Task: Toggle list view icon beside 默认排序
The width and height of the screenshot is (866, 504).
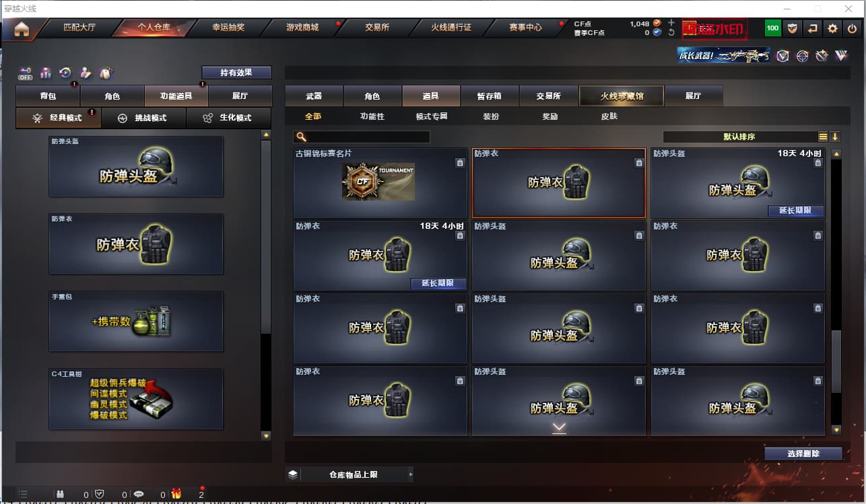Action: pyautogui.click(x=823, y=137)
